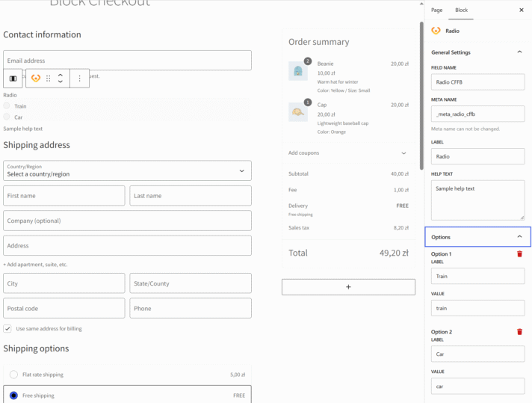Click the Meta Name input _meta_radio_cffb
The height and width of the screenshot is (403, 532).
click(477, 114)
